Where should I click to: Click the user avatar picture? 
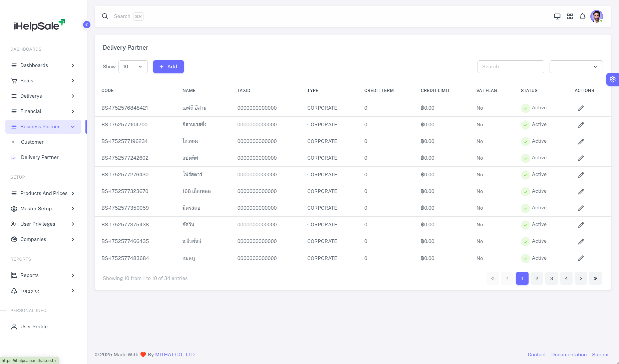596,16
